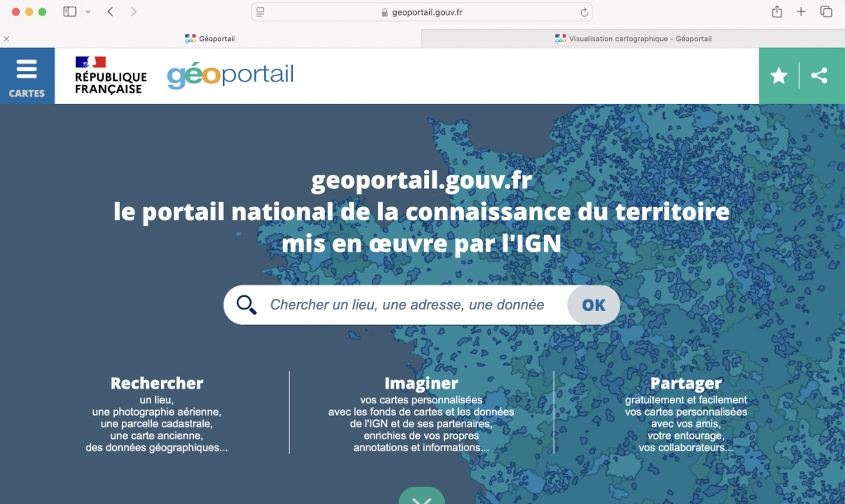Click the Chercher un lieu search field
The height and width of the screenshot is (504, 845).
[407, 305]
